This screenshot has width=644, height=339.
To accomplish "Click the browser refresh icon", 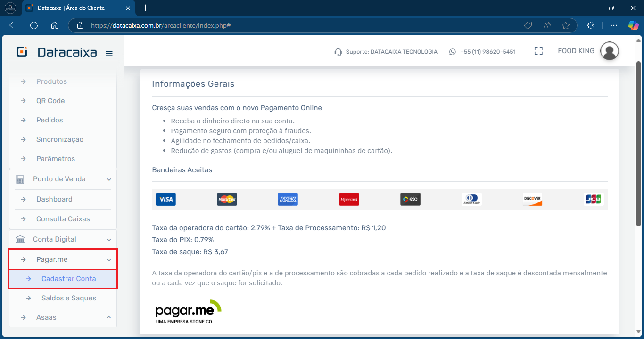I will pos(34,25).
